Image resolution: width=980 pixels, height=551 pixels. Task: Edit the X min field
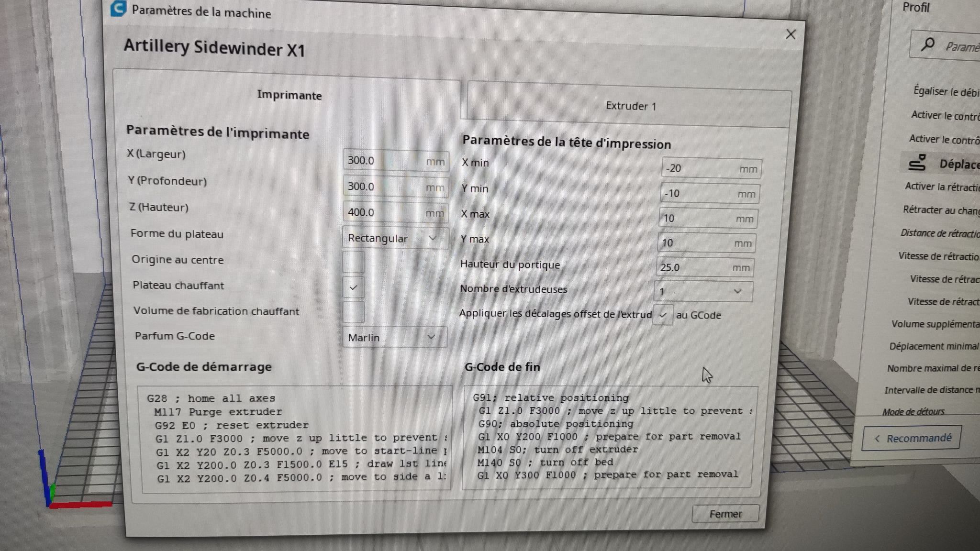[712, 168]
